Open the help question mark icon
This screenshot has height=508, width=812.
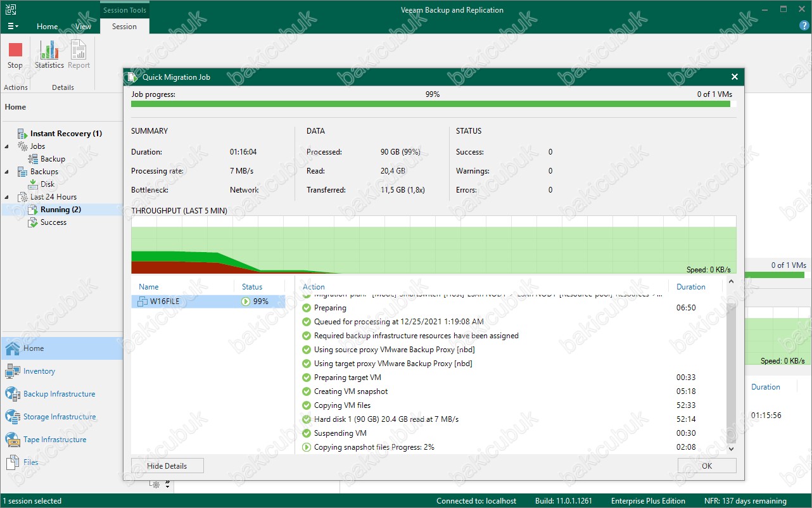804,27
